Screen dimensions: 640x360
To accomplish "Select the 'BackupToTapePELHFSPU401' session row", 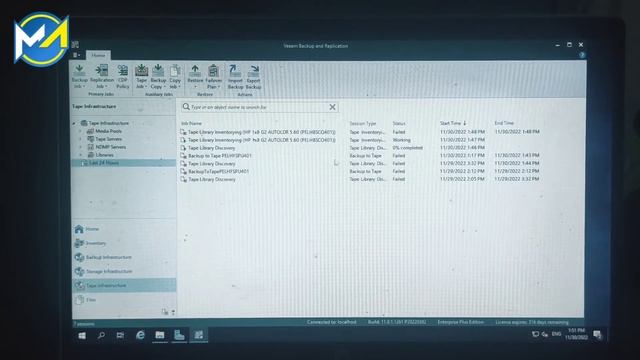I will coord(361,171).
